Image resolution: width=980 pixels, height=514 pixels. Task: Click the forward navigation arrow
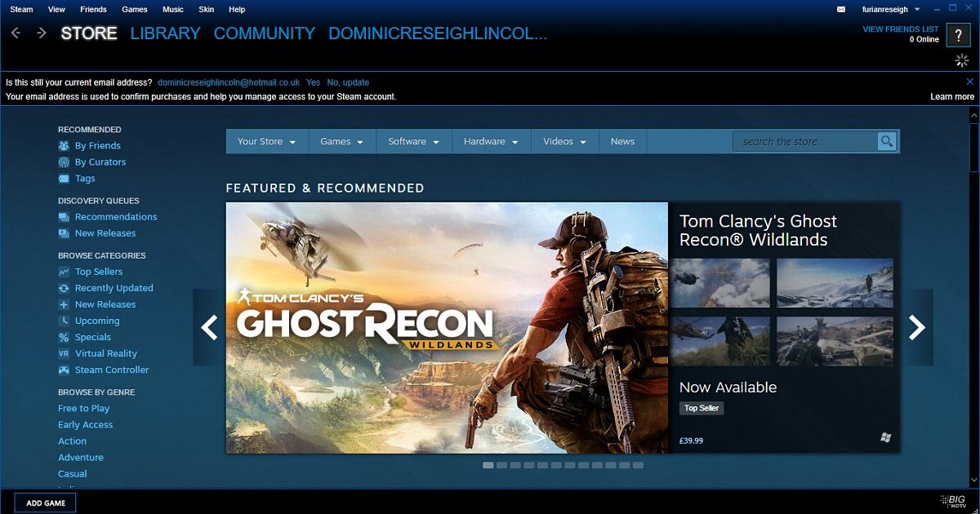[42, 33]
